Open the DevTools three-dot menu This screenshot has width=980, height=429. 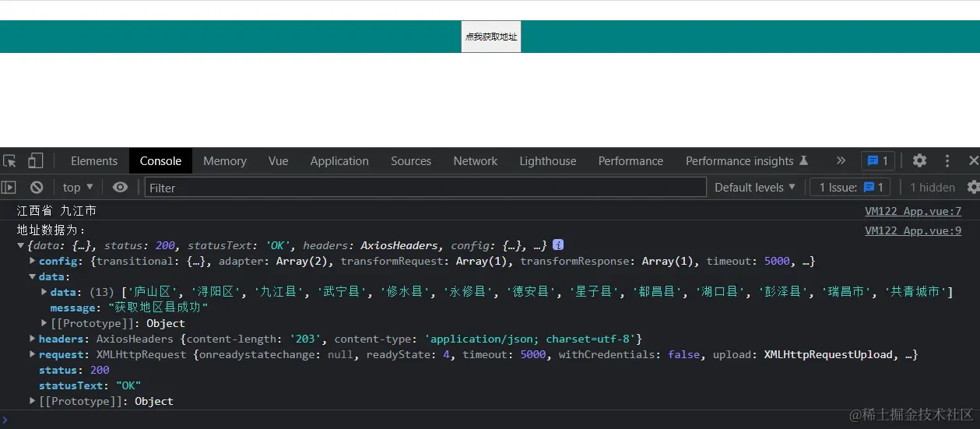947,161
